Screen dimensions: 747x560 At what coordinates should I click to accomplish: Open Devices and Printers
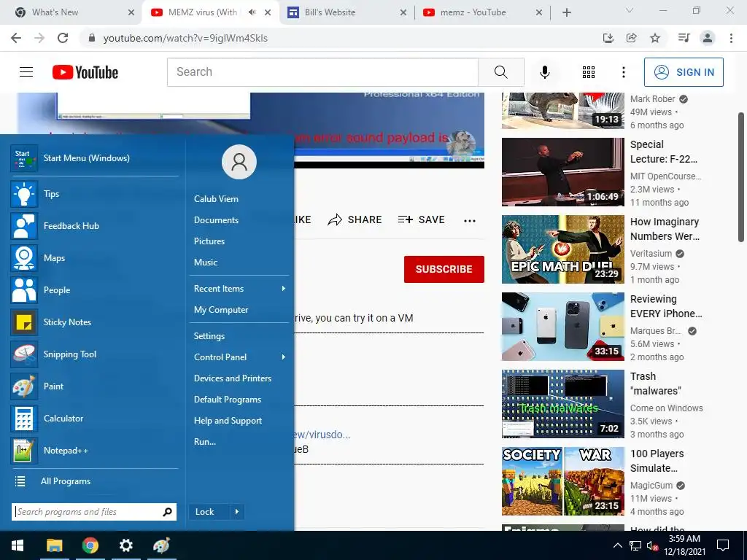pyautogui.click(x=233, y=378)
